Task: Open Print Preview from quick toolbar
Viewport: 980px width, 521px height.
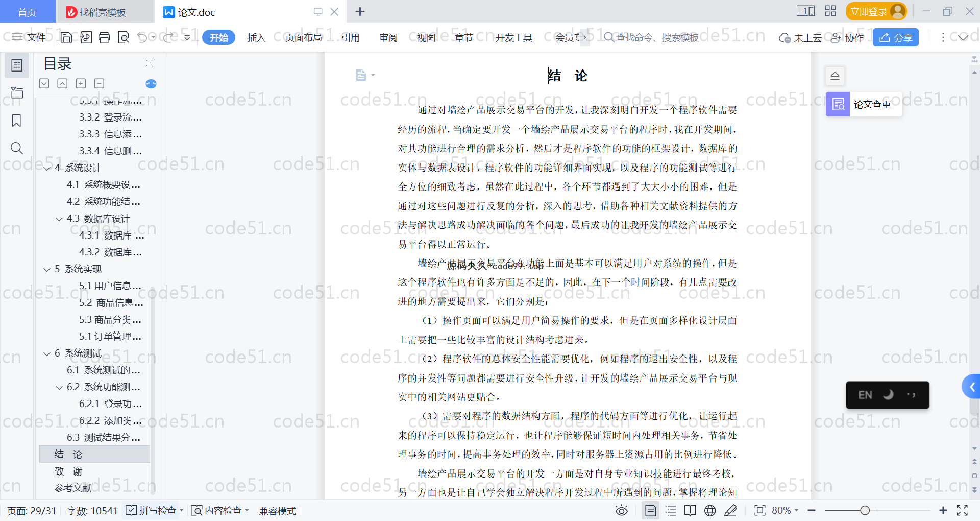Action: click(124, 37)
